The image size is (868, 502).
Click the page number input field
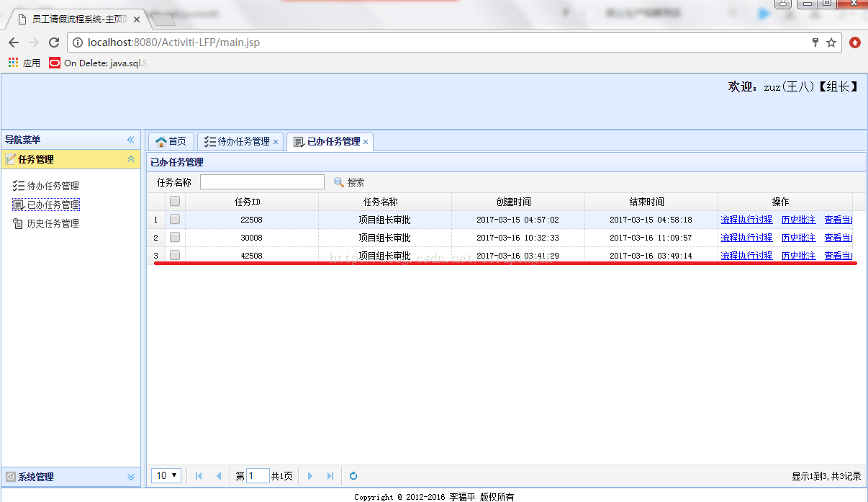[258, 476]
